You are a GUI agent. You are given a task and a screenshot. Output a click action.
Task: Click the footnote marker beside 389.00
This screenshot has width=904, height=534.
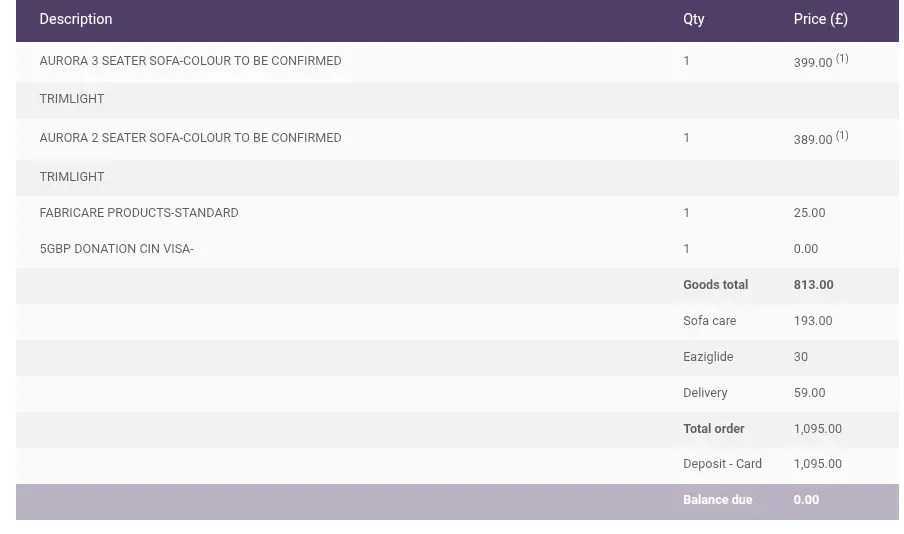pyautogui.click(x=842, y=136)
